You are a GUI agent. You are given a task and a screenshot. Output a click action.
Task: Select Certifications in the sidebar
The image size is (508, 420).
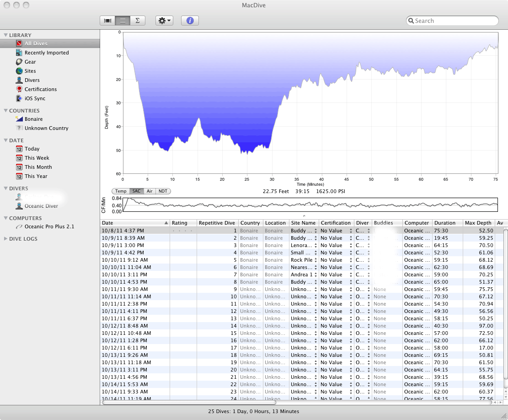click(x=40, y=89)
